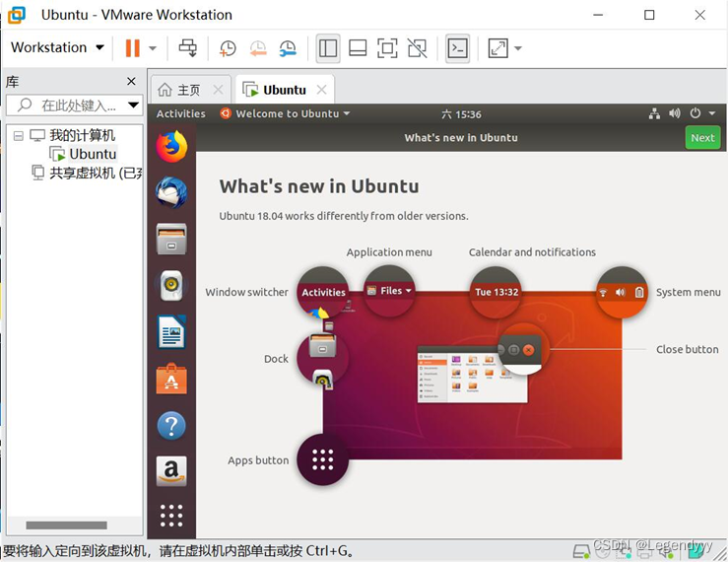Click the VMware Workstation title bar logo
Screen dimensions: 728x562
click(x=17, y=15)
